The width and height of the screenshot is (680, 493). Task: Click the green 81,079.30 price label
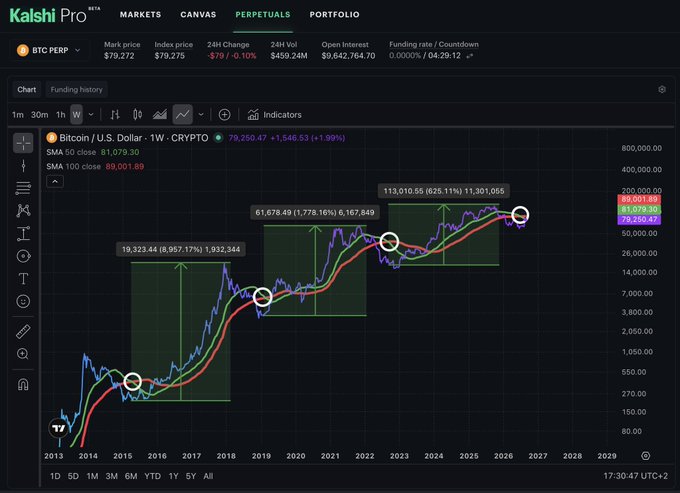(x=639, y=209)
